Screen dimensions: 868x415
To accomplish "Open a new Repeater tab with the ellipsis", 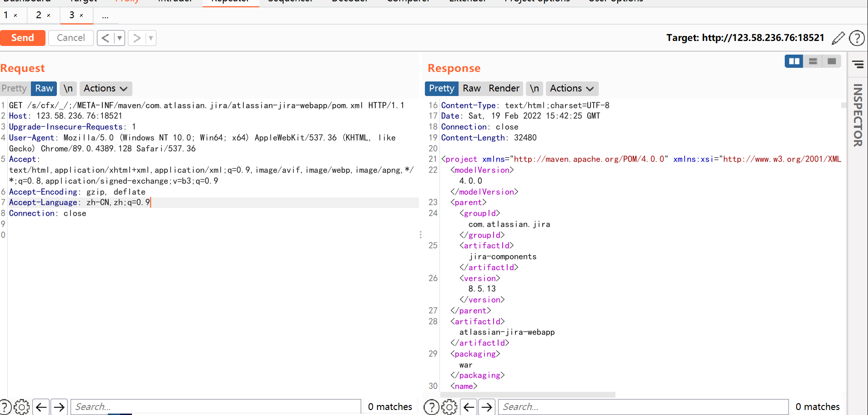I will click(x=105, y=16).
